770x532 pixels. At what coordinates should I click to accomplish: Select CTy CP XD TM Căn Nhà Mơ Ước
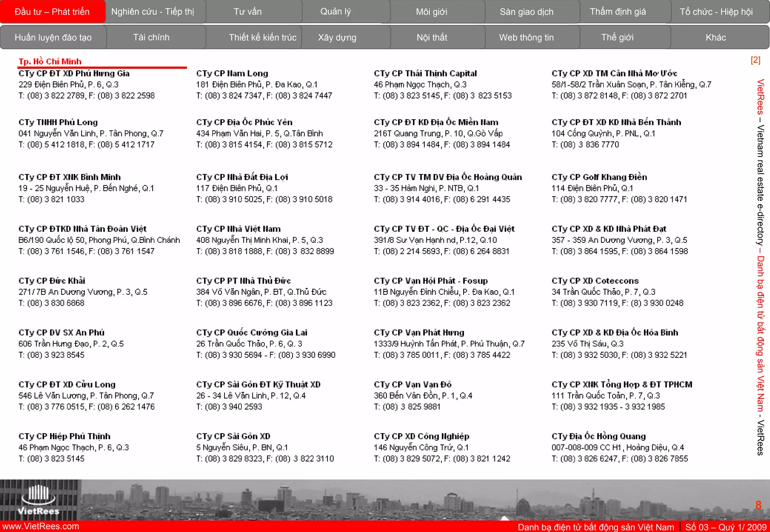point(614,73)
